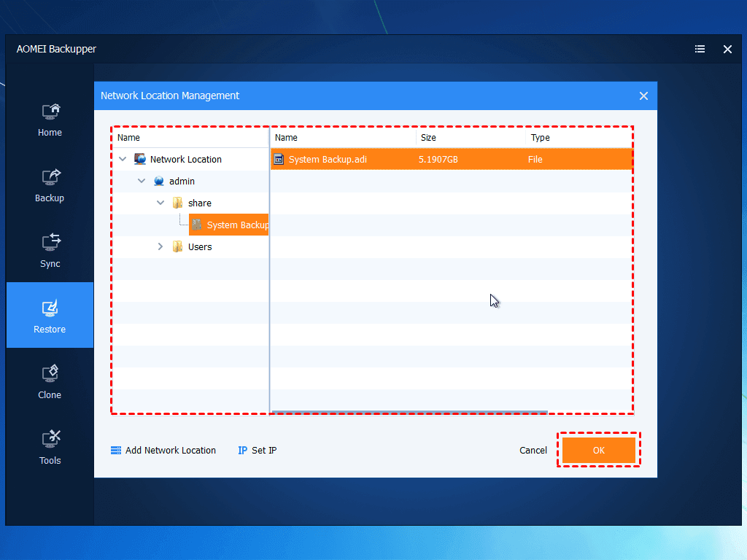
Task: Select the Users folder label
Action: (200, 247)
